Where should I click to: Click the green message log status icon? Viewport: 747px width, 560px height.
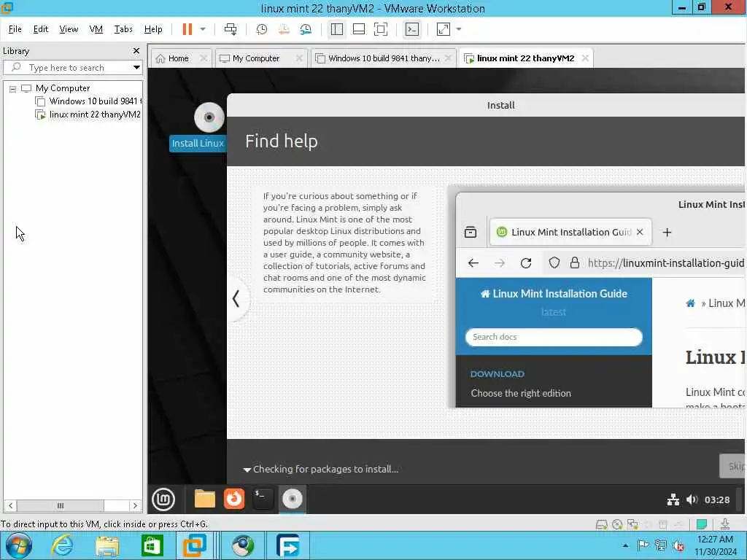tap(701, 524)
